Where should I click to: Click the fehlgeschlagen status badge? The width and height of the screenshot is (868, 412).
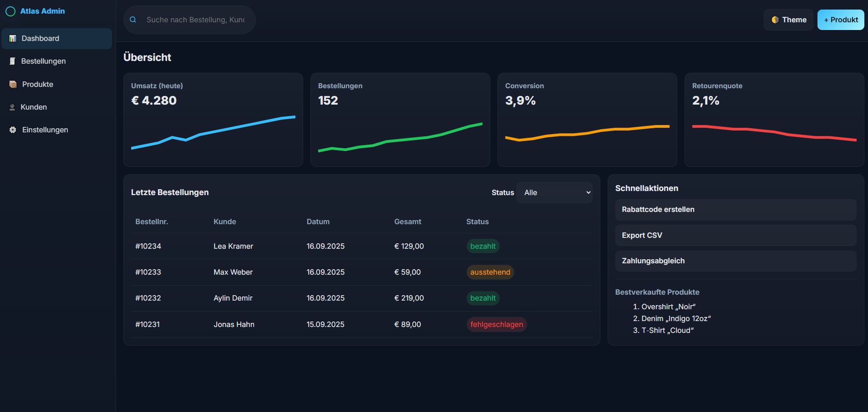pos(496,325)
